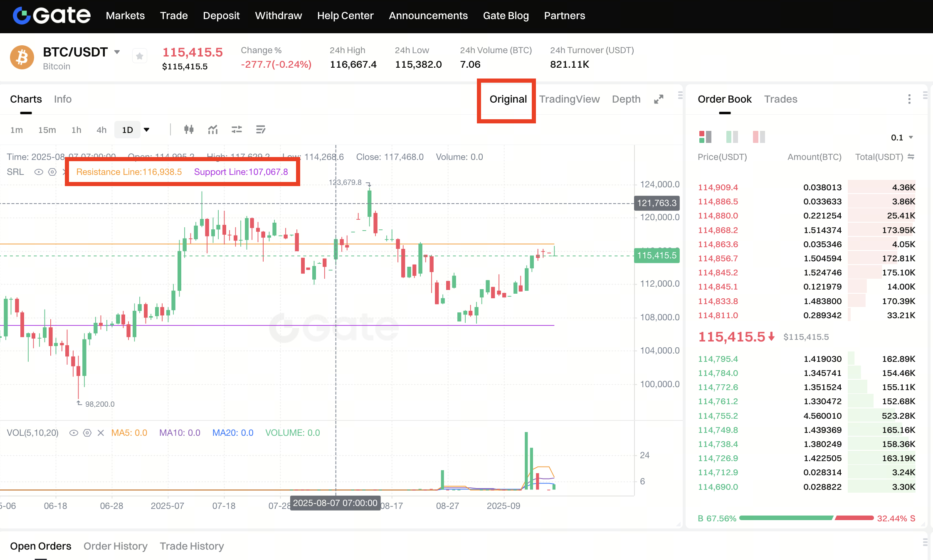This screenshot has width=933, height=560.
Task: Show only buy orders in order book
Action: point(732,137)
